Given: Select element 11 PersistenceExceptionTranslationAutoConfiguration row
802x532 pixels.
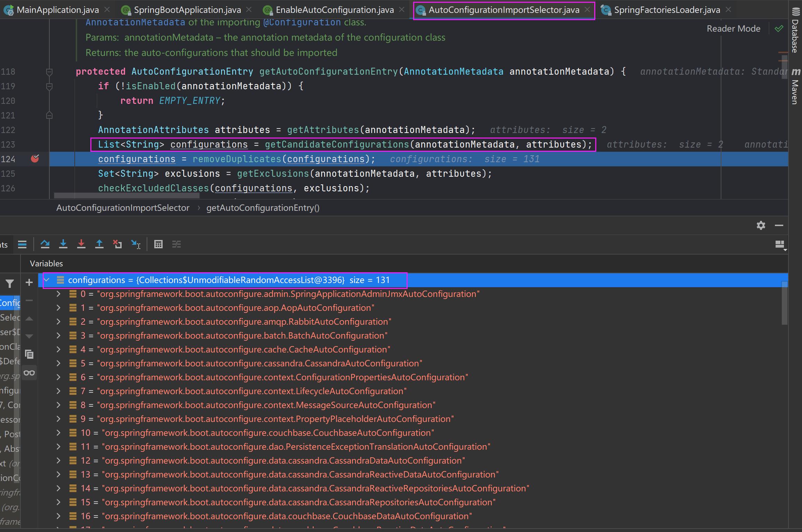Looking at the screenshot, I should click(x=410, y=447).
